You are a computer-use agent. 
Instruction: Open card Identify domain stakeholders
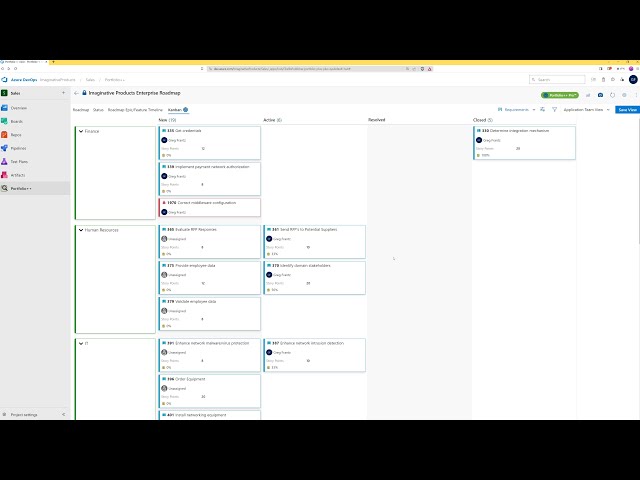click(x=315, y=278)
